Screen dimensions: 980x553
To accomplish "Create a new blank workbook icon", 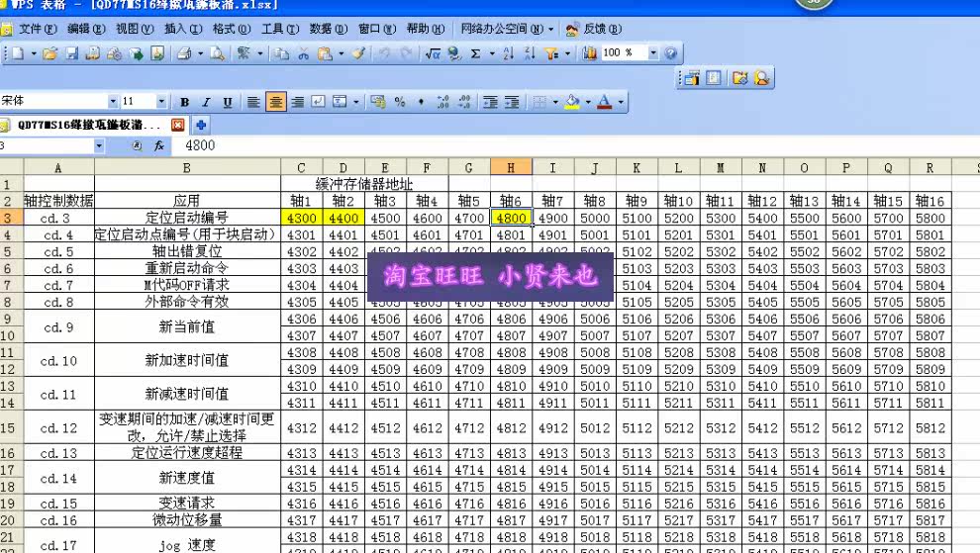I will (18, 53).
